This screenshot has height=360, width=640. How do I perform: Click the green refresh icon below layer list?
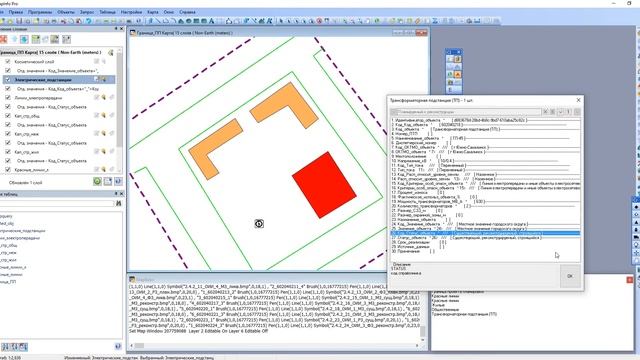click(x=97, y=181)
